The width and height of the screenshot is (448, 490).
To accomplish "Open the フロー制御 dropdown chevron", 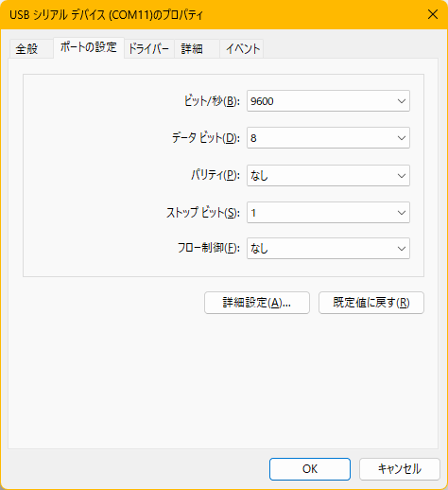I will [x=402, y=249].
